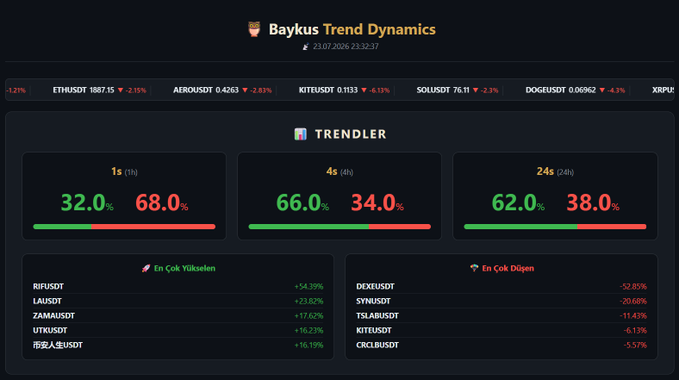Click the +54.39% gain value
This screenshot has width=679, height=380.
click(x=309, y=287)
